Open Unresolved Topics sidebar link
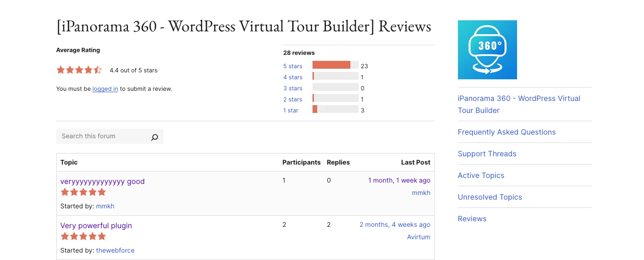 click(x=490, y=197)
